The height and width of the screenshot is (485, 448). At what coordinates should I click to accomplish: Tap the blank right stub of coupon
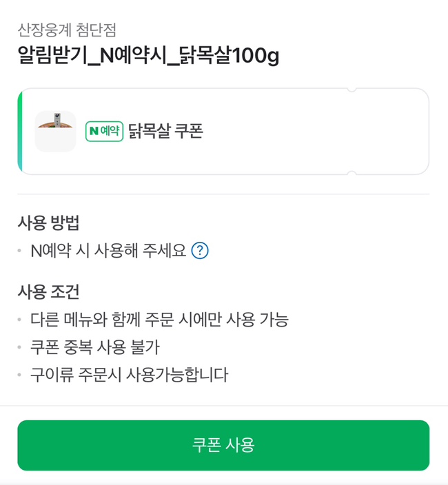tap(390, 131)
